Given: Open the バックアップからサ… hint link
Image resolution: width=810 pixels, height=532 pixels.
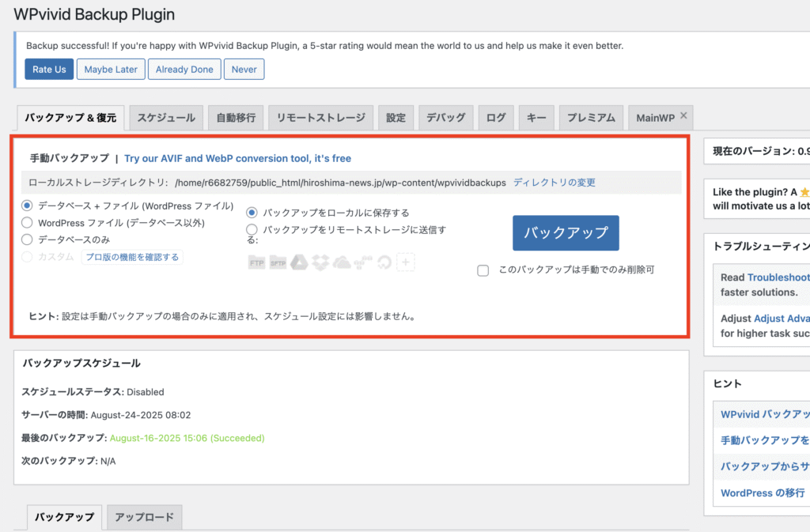Looking at the screenshot, I should point(765,466).
